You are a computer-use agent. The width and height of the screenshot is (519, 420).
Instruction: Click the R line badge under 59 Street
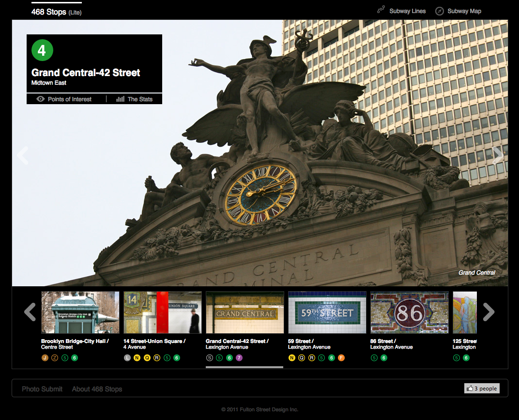pyautogui.click(x=311, y=358)
